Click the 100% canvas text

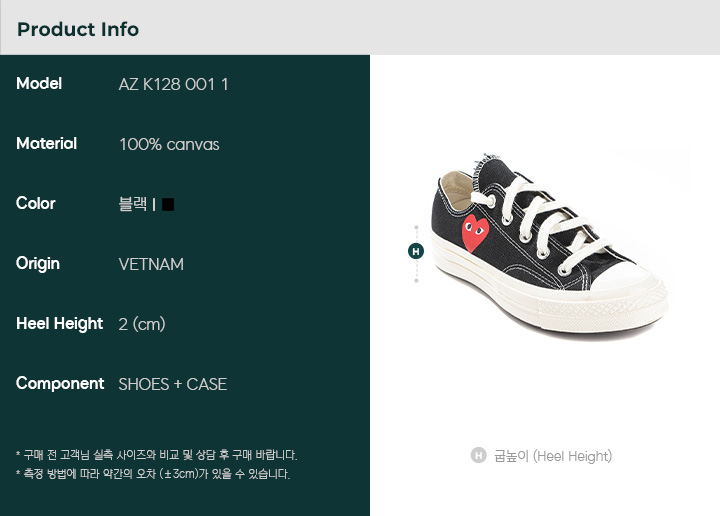pyautogui.click(x=169, y=145)
